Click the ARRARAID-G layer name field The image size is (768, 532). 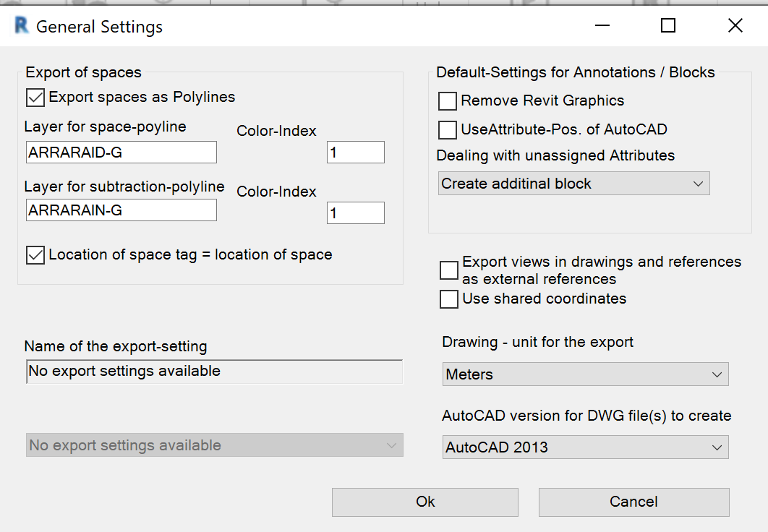coord(120,153)
